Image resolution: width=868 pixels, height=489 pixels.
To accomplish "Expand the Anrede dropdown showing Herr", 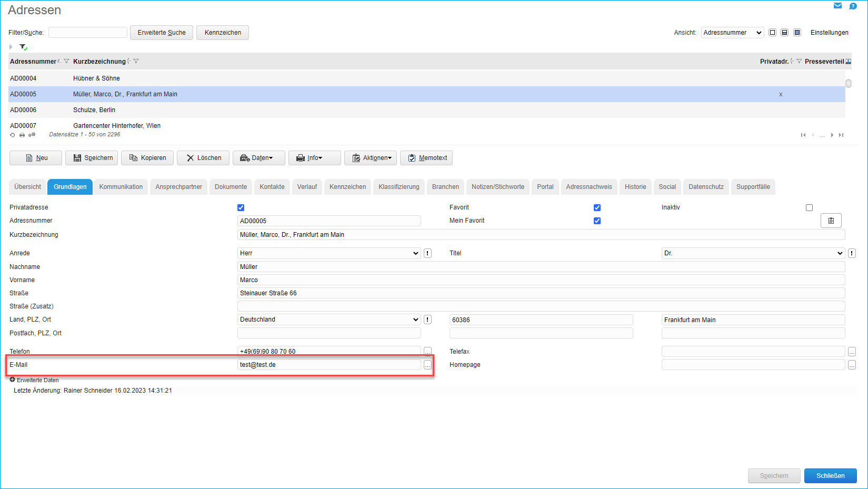I will (329, 253).
